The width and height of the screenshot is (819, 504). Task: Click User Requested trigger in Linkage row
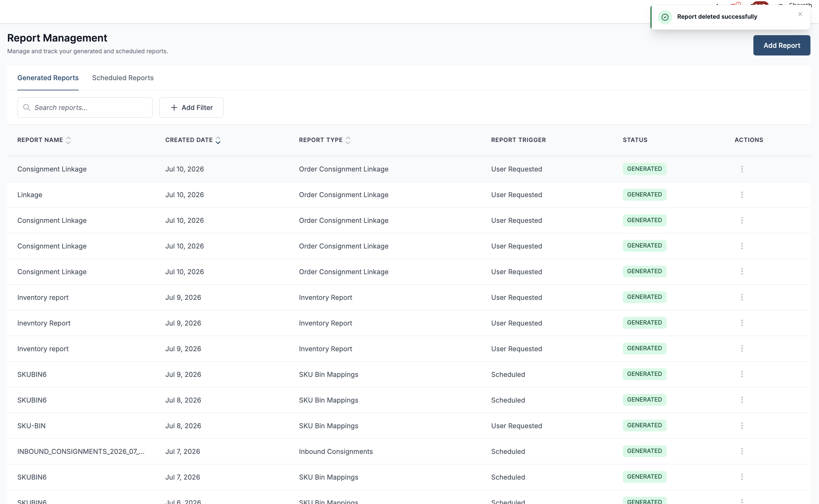tap(516, 195)
